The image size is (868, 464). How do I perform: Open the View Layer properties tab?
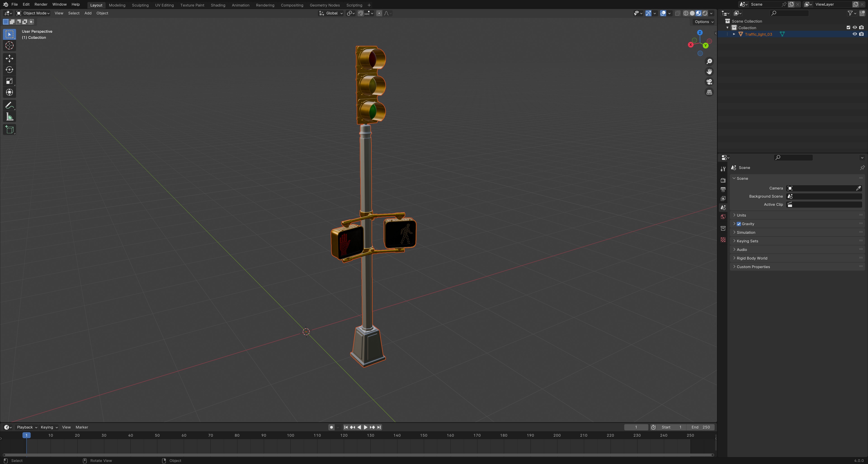723,198
